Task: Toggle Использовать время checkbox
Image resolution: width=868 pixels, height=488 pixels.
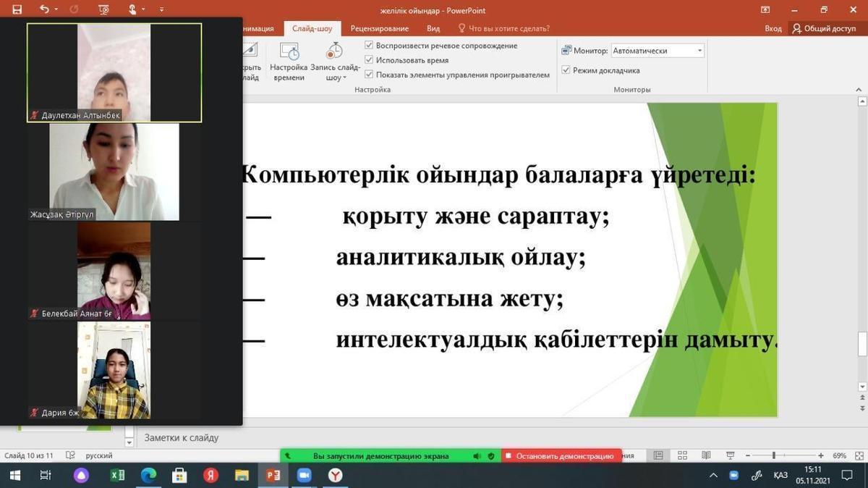Action: [x=370, y=60]
